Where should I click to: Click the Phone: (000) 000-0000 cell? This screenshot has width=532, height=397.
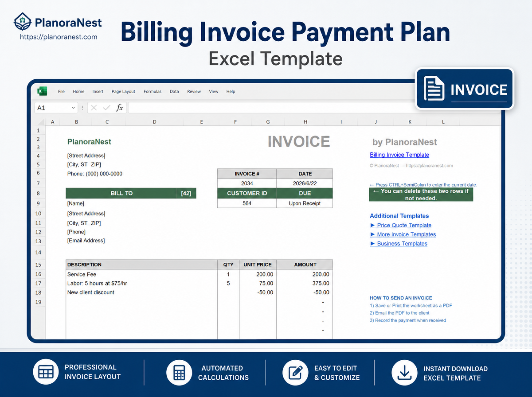click(95, 174)
